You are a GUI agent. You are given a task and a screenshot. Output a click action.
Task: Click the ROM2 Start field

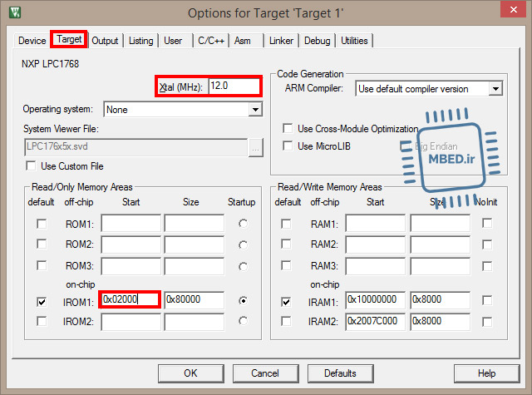click(131, 244)
